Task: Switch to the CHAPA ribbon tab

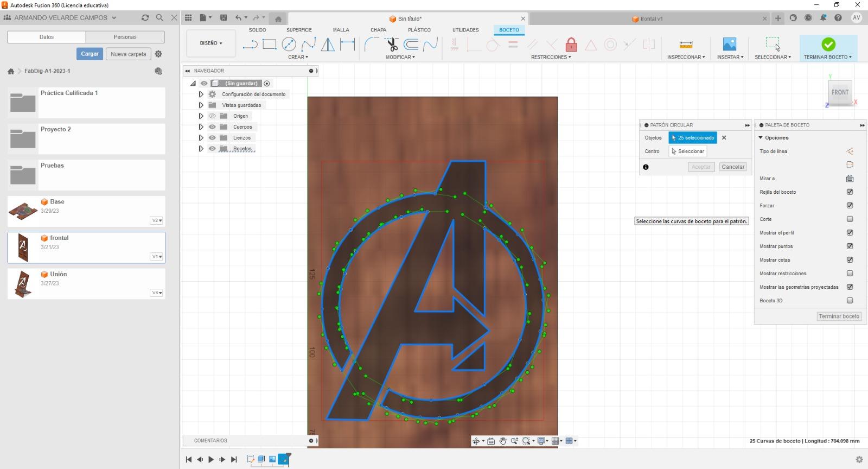Action: coord(379,30)
